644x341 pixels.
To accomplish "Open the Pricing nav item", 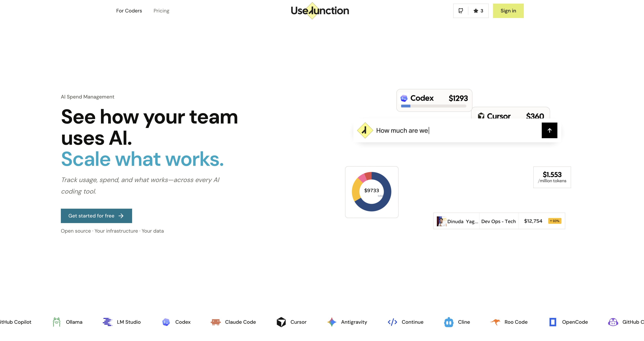I will (161, 11).
